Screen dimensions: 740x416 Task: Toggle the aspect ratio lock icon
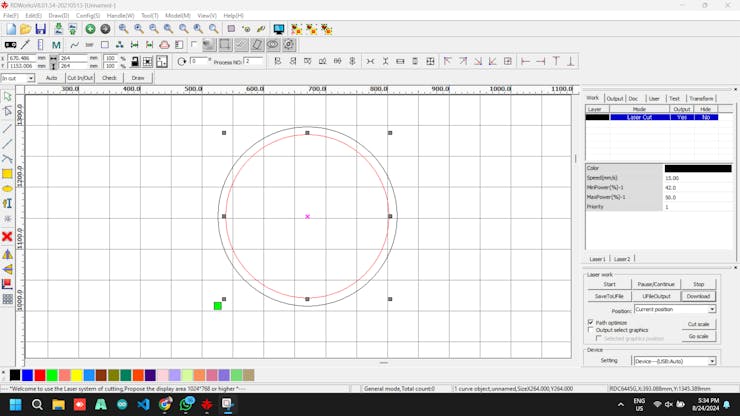coord(136,62)
